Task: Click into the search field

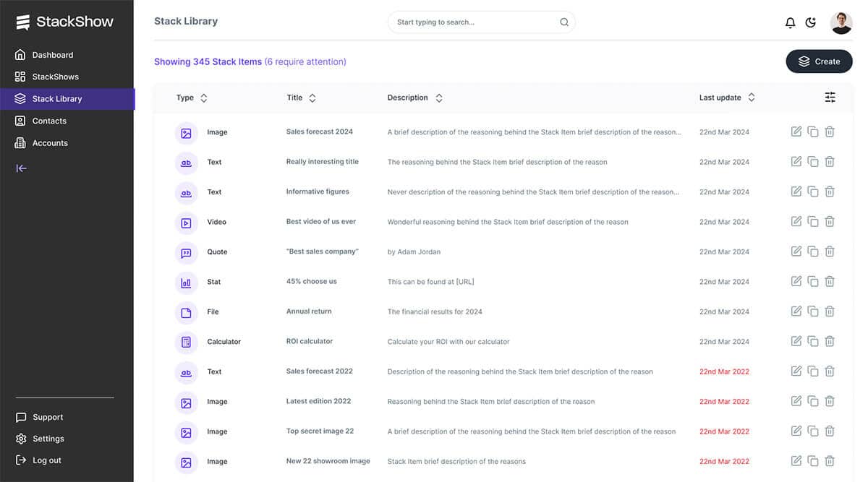Action: click(x=481, y=22)
